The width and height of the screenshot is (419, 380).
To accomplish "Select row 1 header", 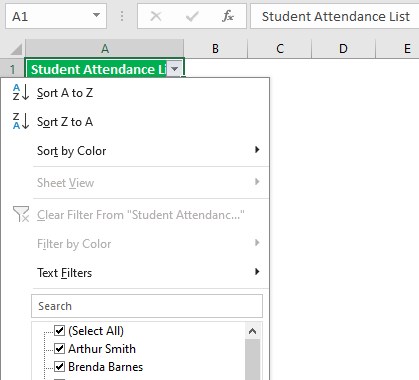I will (13, 69).
